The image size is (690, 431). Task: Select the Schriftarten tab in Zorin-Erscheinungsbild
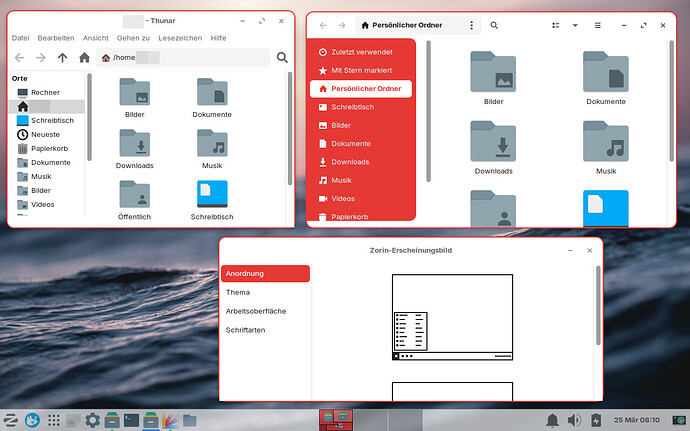coord(245,329)
